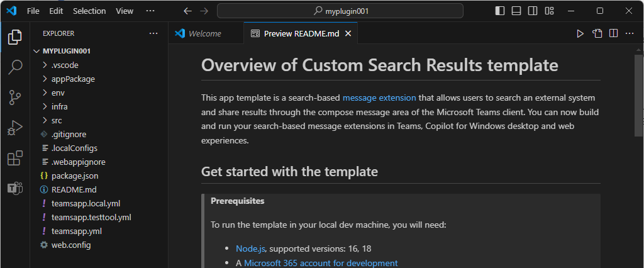The image size is (644, 268).
Task: Click the preview vertical scrollbar thumb
Action: coord(639,96)
